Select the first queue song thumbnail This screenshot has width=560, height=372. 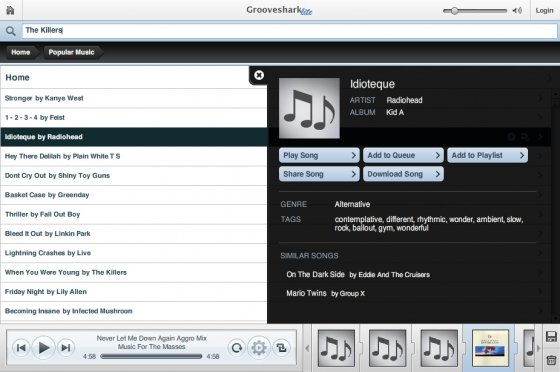336,348
